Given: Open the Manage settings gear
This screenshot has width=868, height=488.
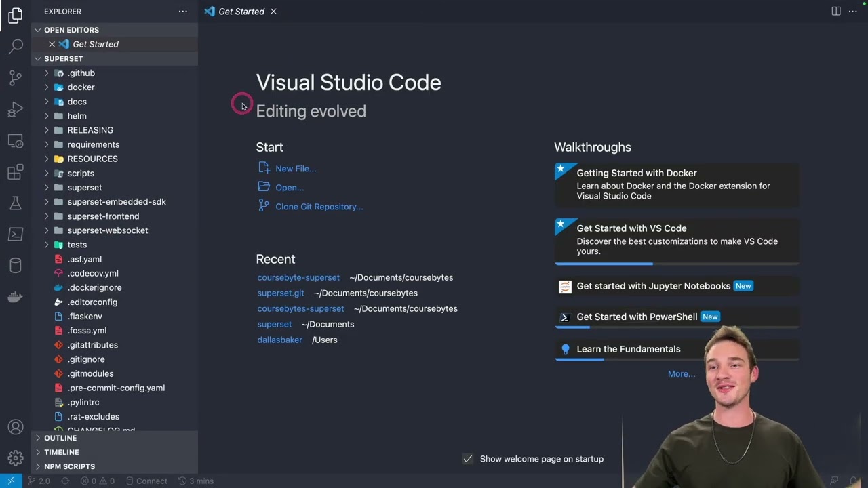Looking at the screenshot, I should click(x=16, y=458).
